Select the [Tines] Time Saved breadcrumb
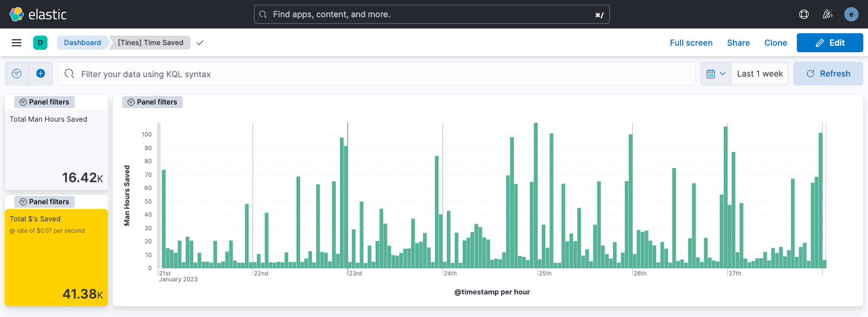Image resolution: width=868 pixels, height=317 pixels. (x=151, y=43)
